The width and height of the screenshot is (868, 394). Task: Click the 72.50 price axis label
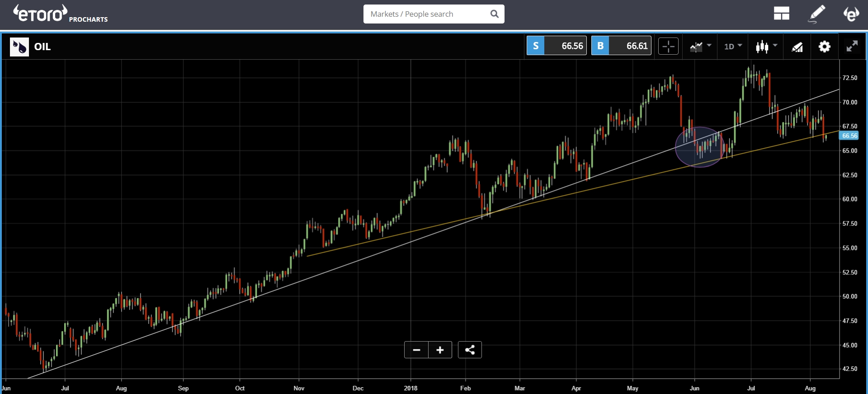(x=849, y=78)
